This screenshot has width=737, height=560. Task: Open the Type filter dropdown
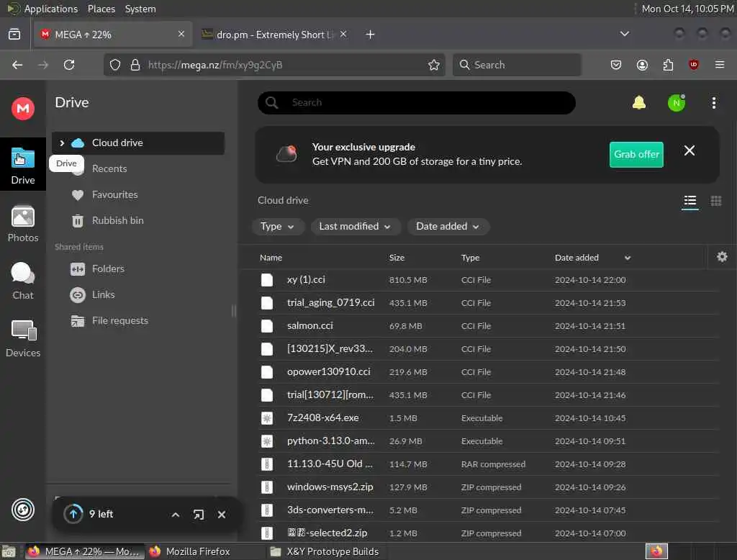277,227
